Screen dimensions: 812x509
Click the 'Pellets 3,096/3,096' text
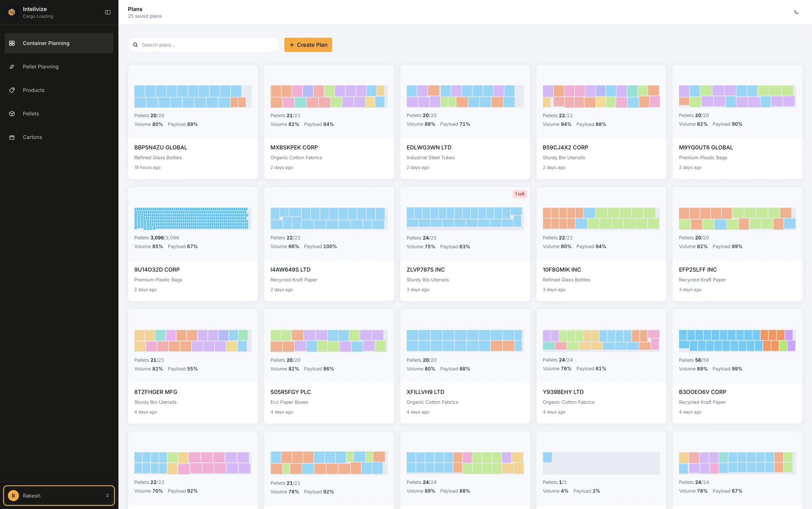tap(157, 238)
